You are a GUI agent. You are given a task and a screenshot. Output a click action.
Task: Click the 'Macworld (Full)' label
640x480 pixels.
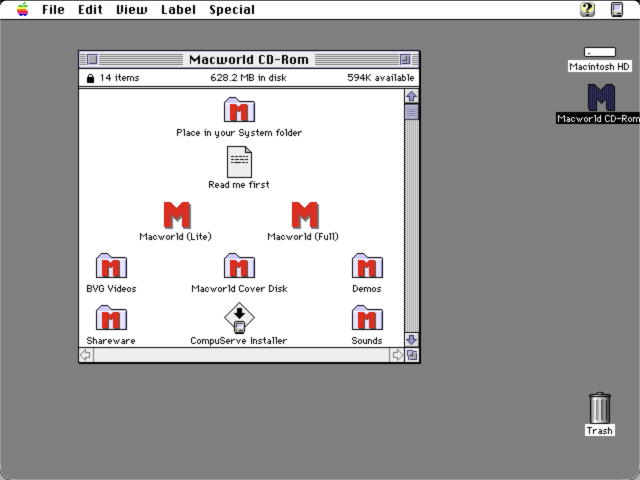click(x=303, y=237)
